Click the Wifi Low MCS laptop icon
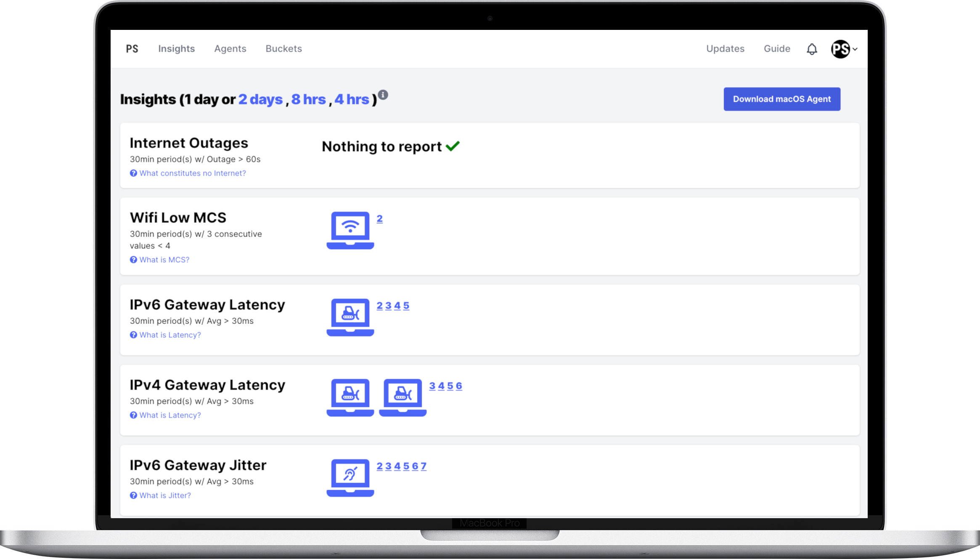The image size is (980, 559). coord(350,230)
